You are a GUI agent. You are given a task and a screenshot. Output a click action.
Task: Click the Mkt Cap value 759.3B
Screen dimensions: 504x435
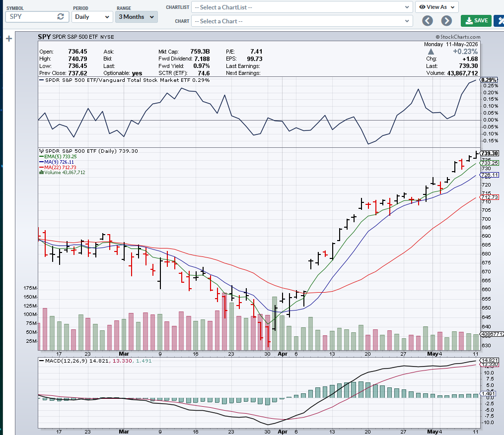pos(200,52)
